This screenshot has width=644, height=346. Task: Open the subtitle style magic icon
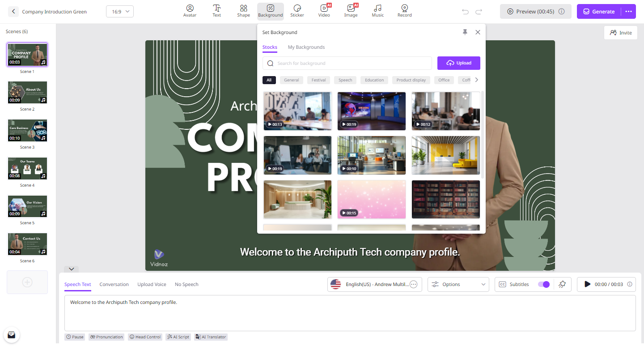click(x=563, y=284)
